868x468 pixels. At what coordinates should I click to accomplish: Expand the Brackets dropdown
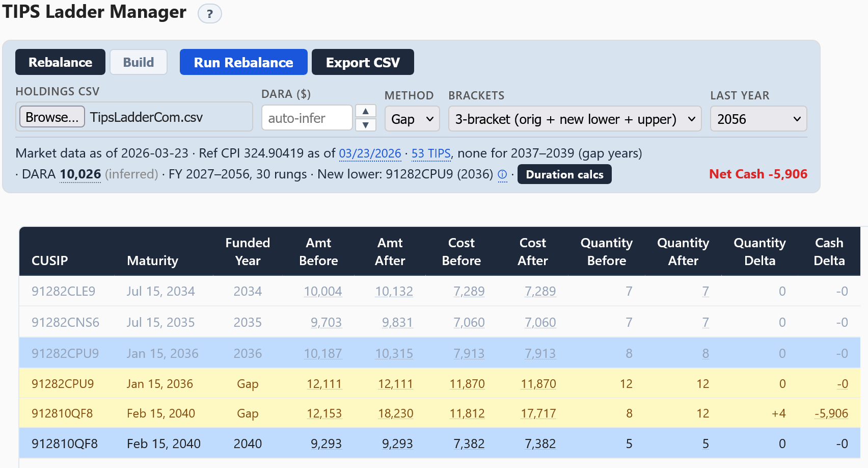[574, 119]
